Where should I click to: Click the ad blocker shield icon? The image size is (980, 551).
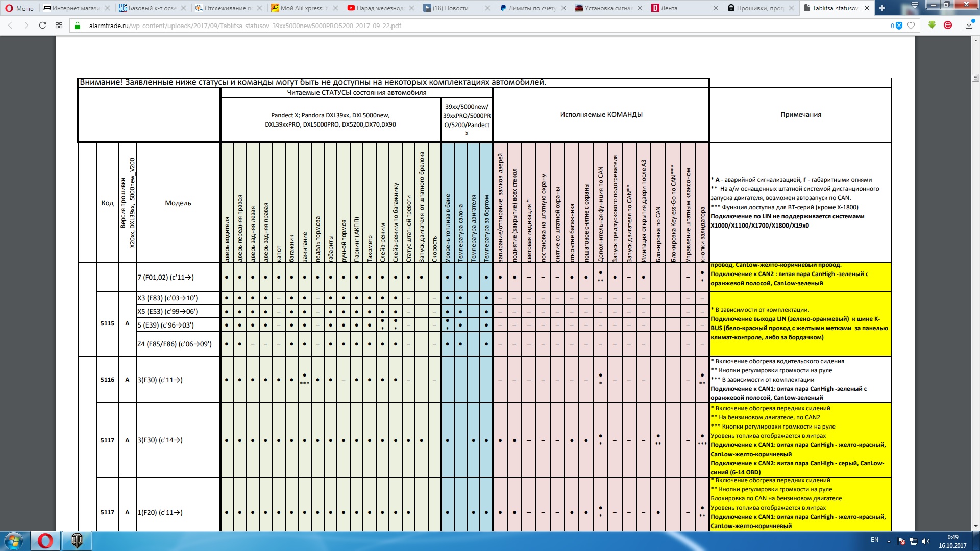pyautogui.click(x=899, y=26)
